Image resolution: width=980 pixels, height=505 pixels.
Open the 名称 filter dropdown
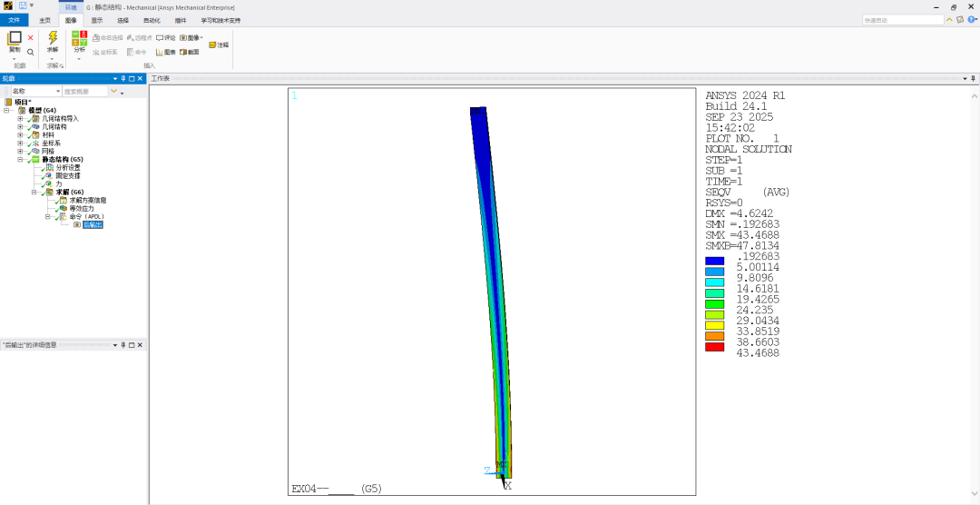point(58,92)
